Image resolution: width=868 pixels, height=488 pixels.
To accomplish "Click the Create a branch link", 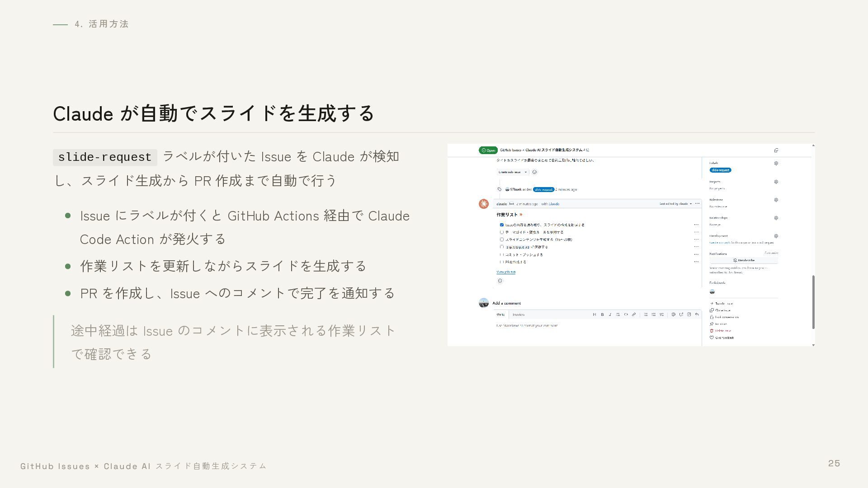I will coord(720,243).
